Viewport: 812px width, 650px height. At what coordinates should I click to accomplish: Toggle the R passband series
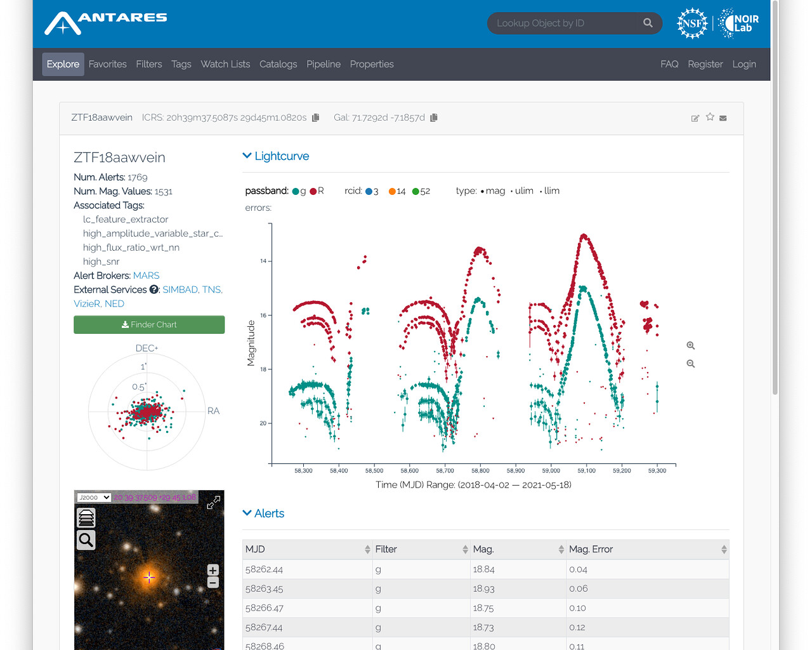[317, 191]
